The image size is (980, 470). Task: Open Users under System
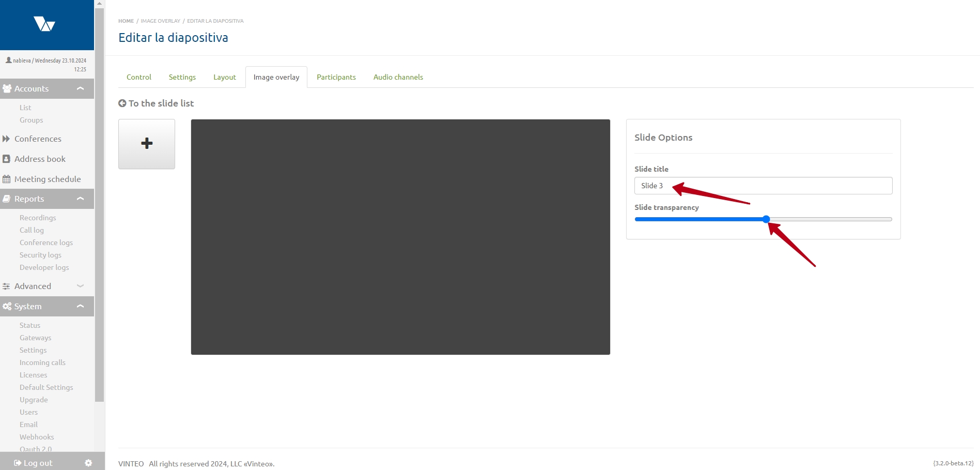[28, 412]
